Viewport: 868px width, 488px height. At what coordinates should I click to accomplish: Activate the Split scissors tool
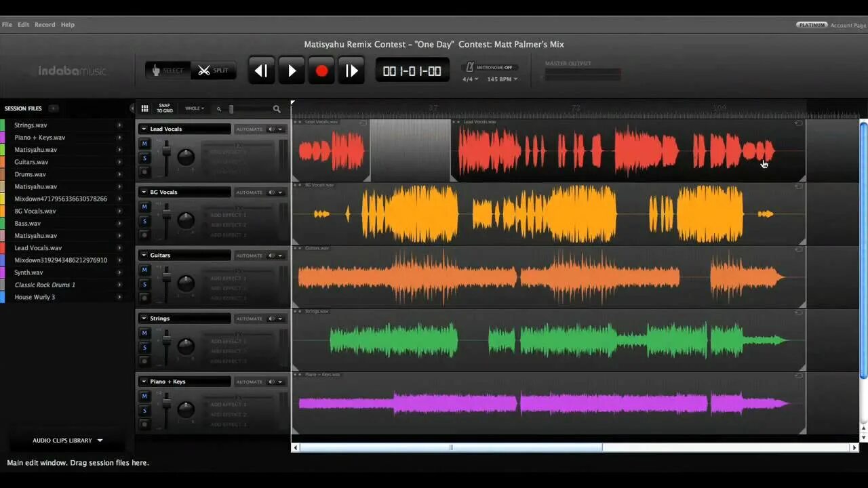tap(213, 70)
